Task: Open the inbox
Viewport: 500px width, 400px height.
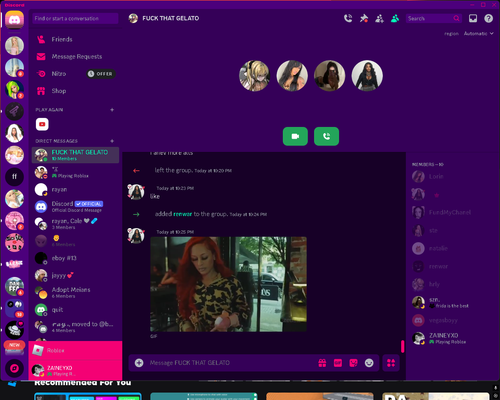Action: (473, 18)
